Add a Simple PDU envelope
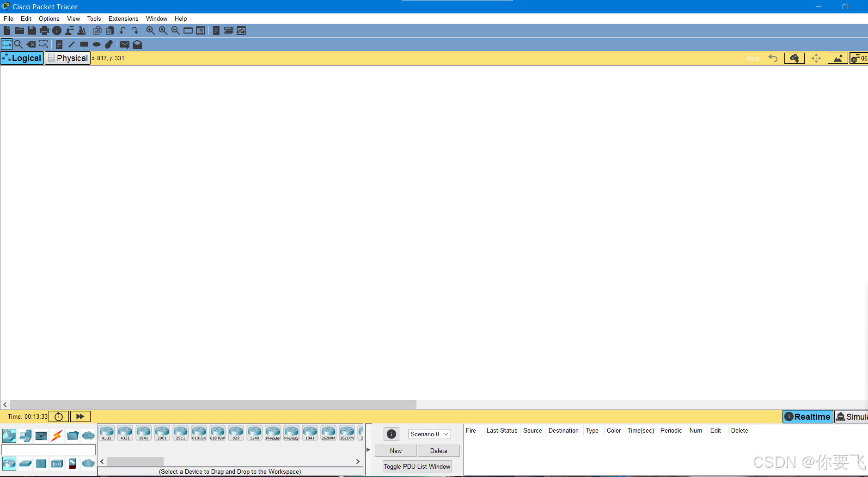This screenshot has height=477, width=868. tap(125, 44)
